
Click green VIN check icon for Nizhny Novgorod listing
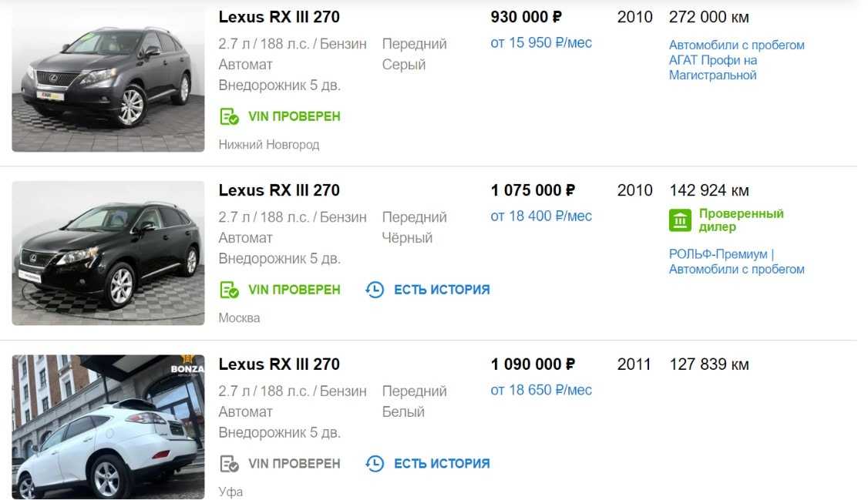pos(229,117)
